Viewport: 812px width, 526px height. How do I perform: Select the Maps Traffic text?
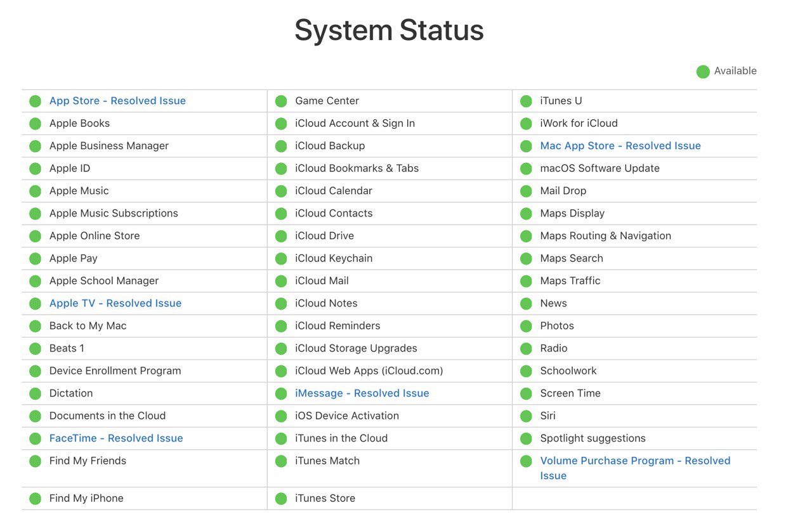click(x=570, y=281)
